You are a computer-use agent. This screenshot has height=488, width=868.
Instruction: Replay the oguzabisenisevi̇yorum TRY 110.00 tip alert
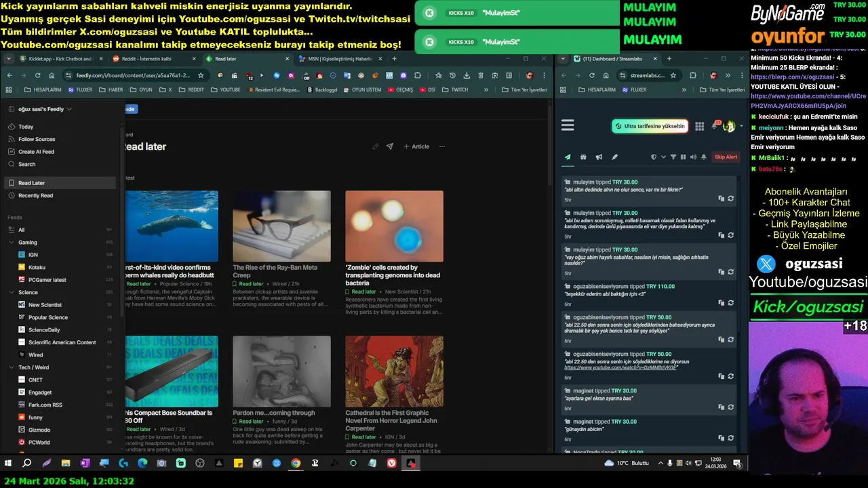pyautogui.click(x=730, y=303)
